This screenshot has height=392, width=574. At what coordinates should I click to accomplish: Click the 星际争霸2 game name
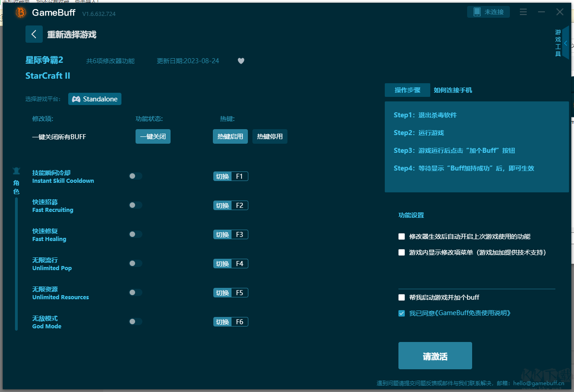[45, 60]
